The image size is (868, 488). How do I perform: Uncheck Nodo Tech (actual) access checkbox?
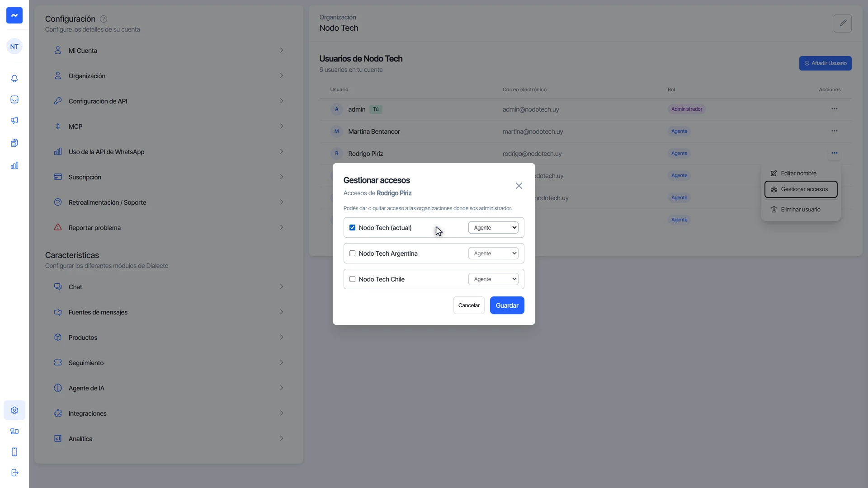pyautogui.click(x=352, y=228)
